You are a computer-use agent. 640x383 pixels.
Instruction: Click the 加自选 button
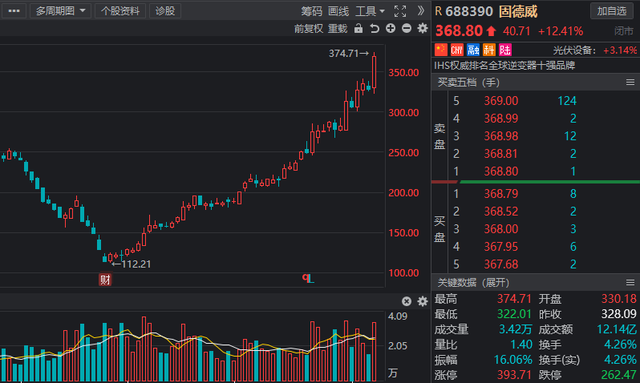click(612, 11)
